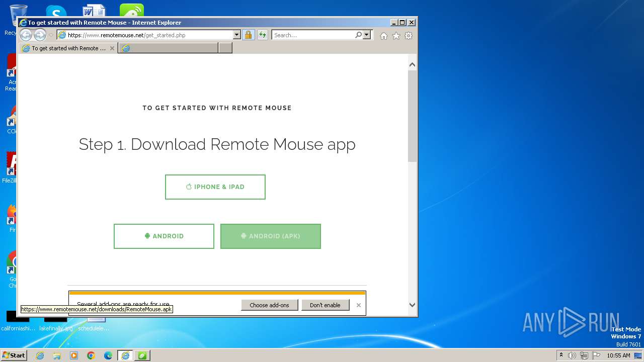This screenshot has width=644, height=362.
Task: Launch Chrome from the taskbar
Action: click(91, 355)
